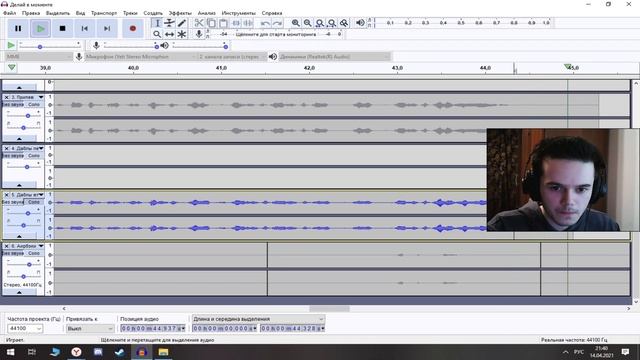640x360 pixels.
Task: Open track 5 Даблы dropdown menu
Action: click(41, 195)
